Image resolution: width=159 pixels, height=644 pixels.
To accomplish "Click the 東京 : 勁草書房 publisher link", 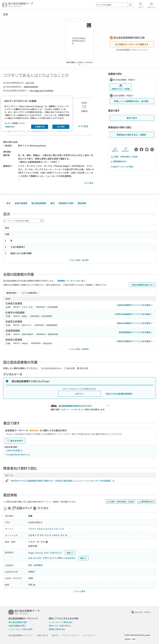I will tap(35, 565).
